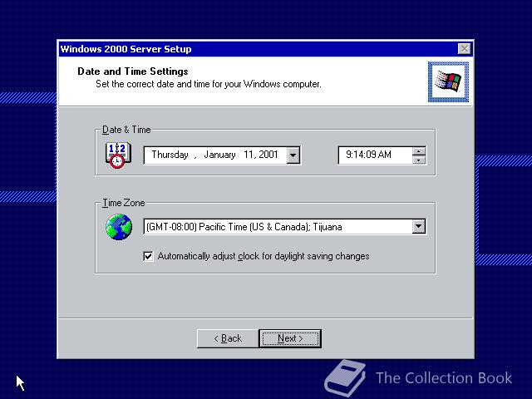Click the Date and Time Settings heading
The width and height of the screenshot is (532, 399).
coord(133,71)
